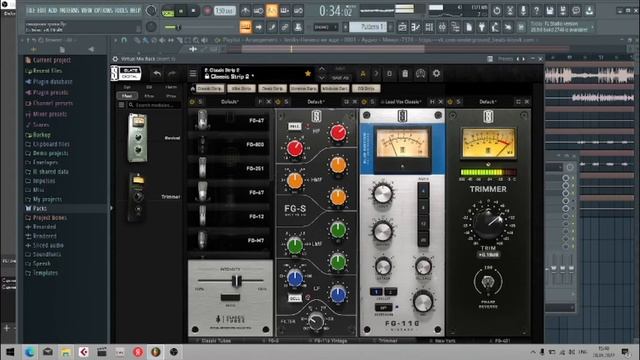
Task: Click the undo history icon
Action: tap(496, 11)
